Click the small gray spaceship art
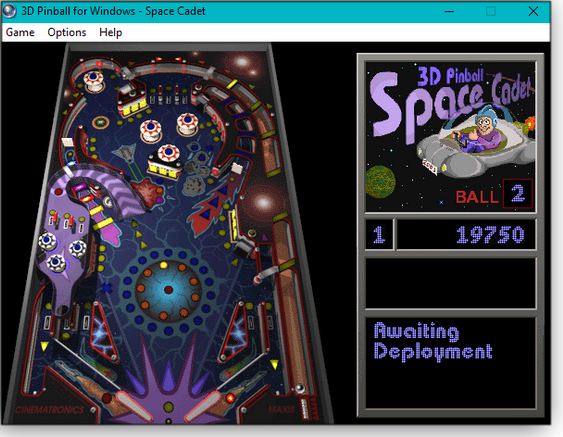563x437 pixels. 125,153
